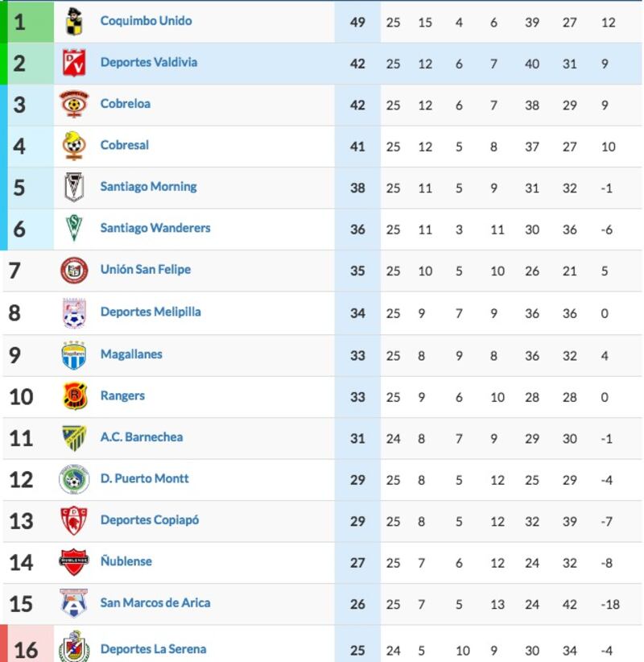The image size is (644, 662).
Task: Click the Santiago Morning shield logo
Action: [74, 187]
